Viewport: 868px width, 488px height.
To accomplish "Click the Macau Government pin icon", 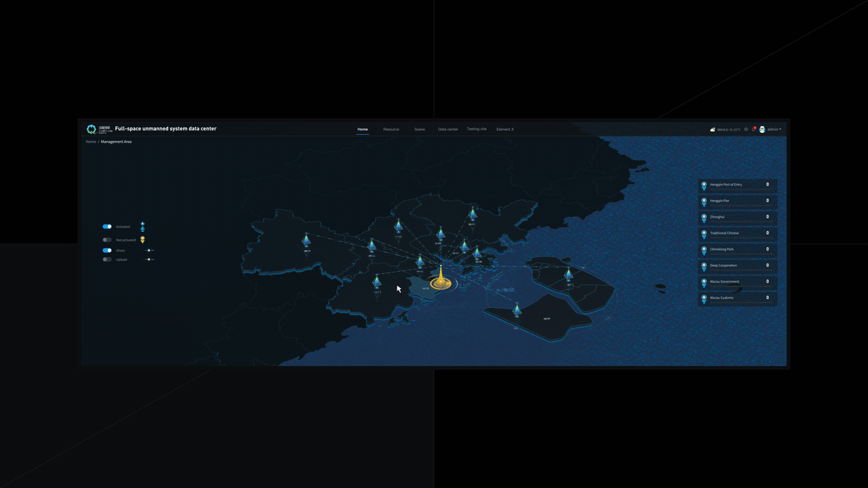I will coord(704,283).
